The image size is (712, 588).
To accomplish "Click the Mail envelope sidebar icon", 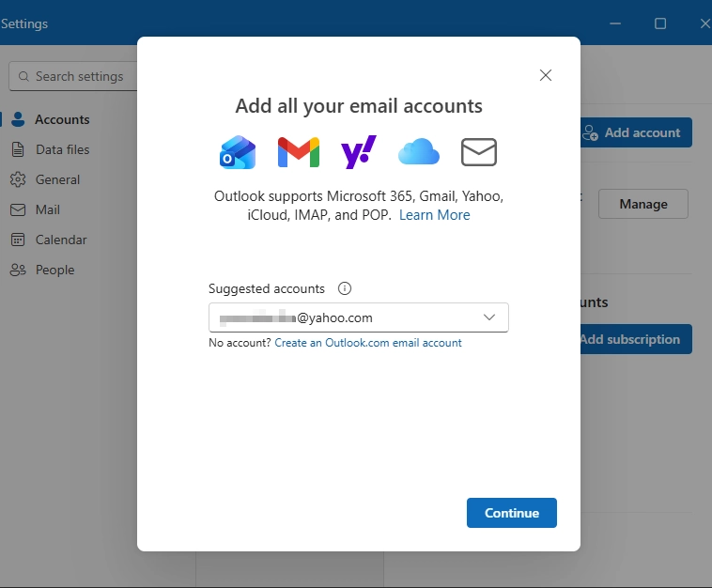I will (18, 209).
